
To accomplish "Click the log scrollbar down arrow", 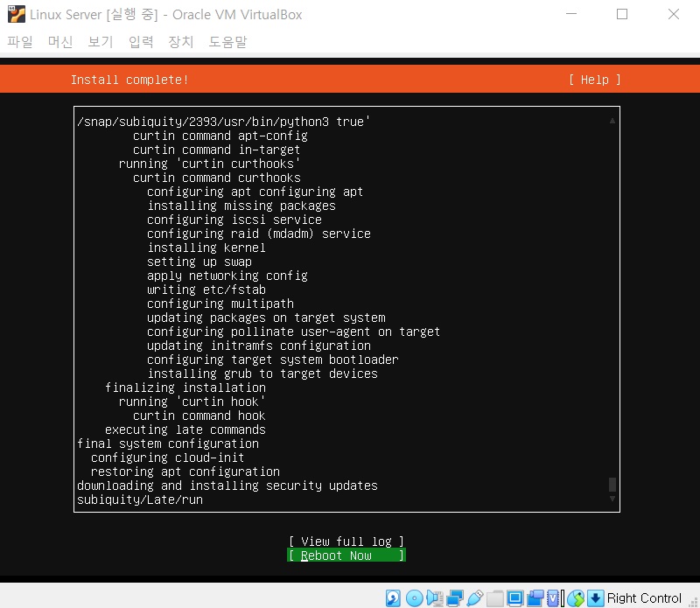I will click(612, 499).
